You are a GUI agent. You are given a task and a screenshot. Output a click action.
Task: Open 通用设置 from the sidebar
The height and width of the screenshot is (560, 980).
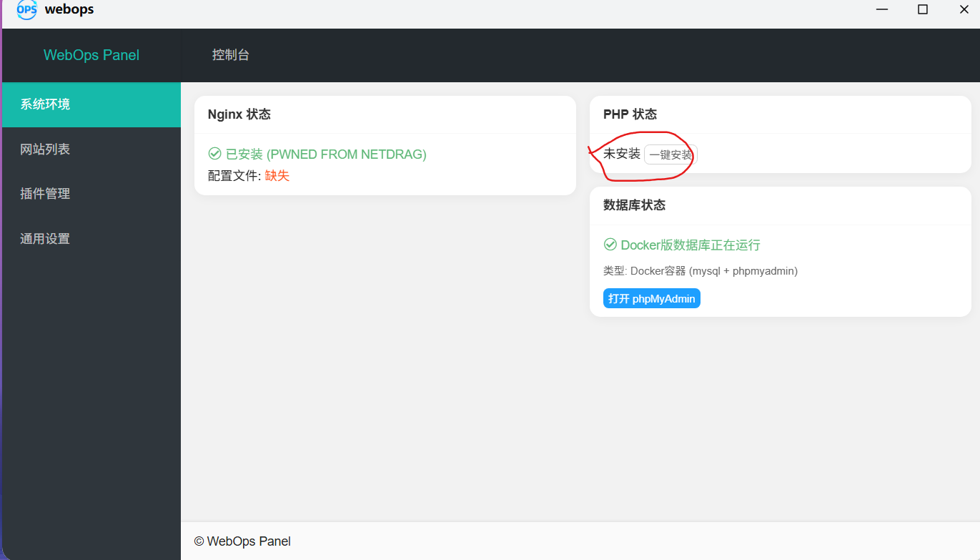coord(46,239)
